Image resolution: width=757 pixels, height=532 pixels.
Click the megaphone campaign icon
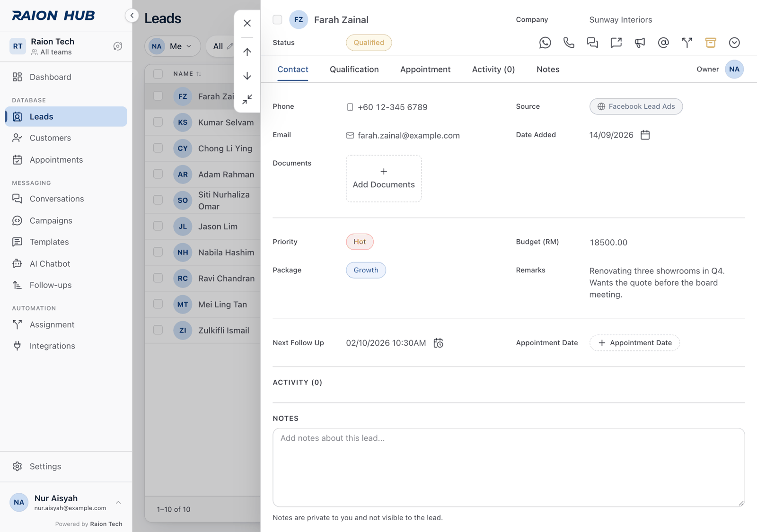tap(640, 43)
